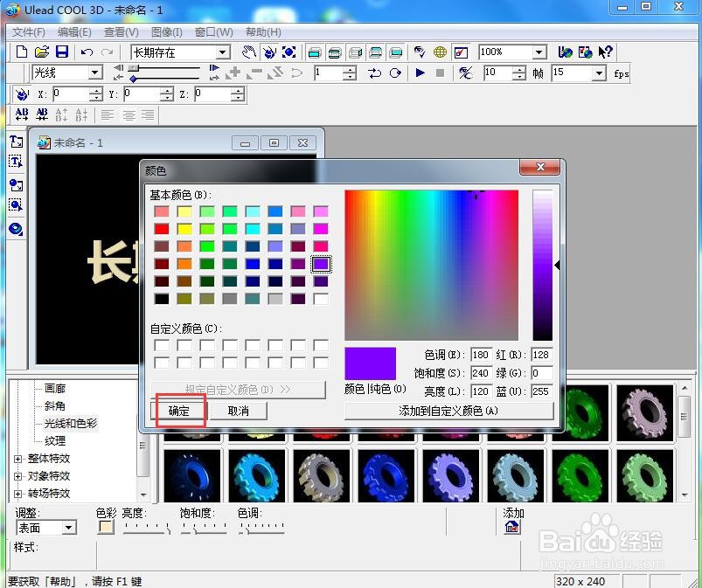Increase the X position spinner value
702x588 pixels.
tap(96, 90)
